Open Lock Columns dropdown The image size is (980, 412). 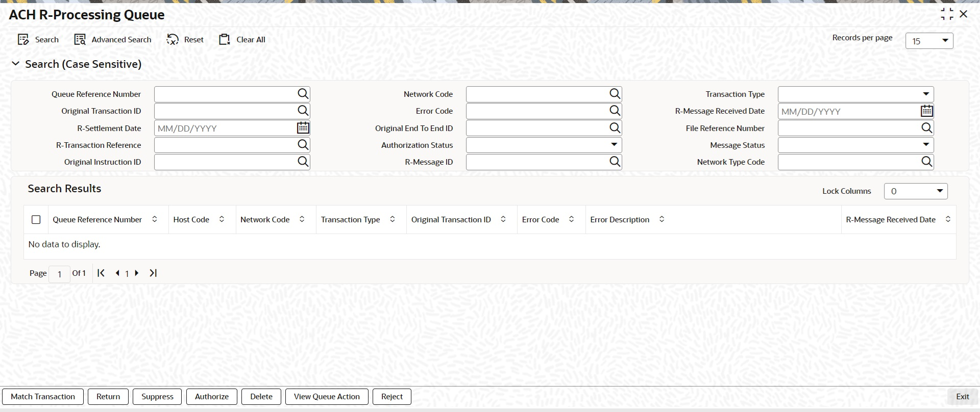tap(916, 191)
